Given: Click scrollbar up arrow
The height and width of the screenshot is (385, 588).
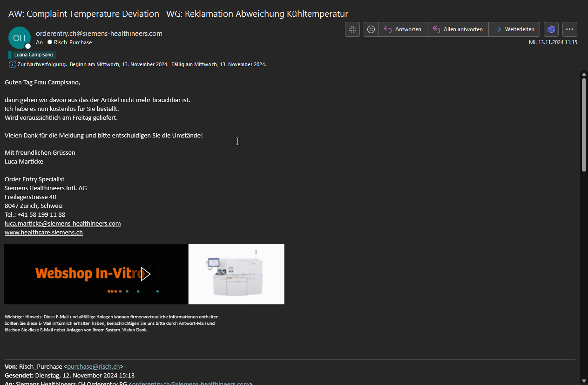Looking at the screenshot, I should click(x=584, y=74).
